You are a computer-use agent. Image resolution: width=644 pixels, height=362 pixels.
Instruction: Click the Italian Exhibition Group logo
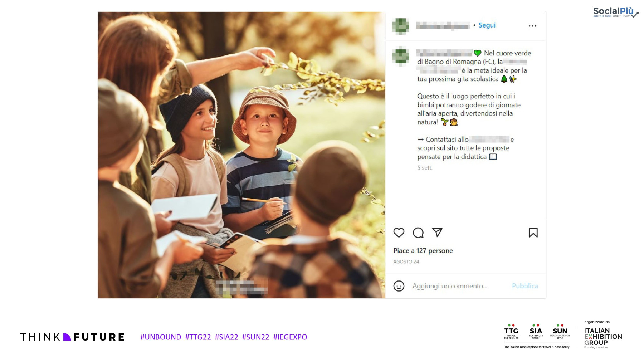pos(603,338)
